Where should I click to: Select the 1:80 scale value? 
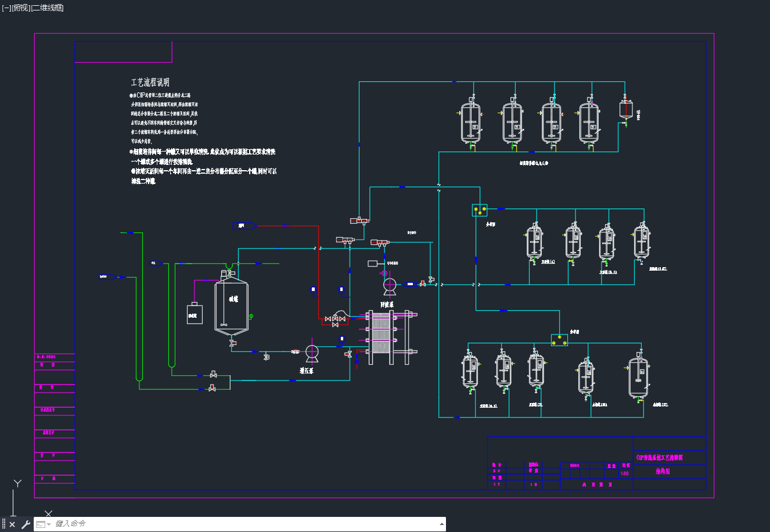click(x=624, y=473)
